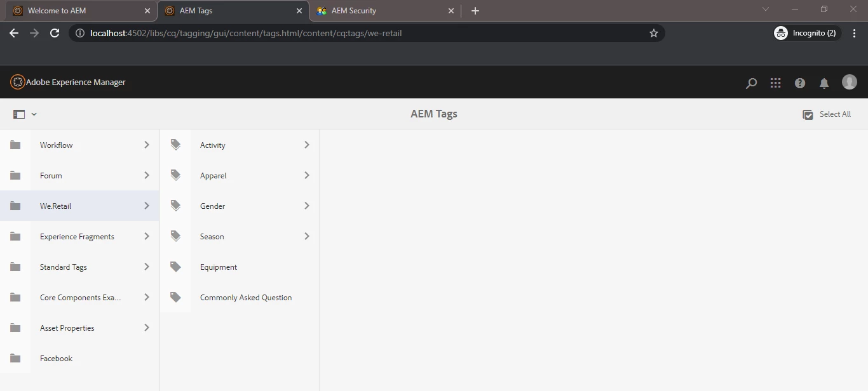Expand the Gender tag chevron

[307, 206]
